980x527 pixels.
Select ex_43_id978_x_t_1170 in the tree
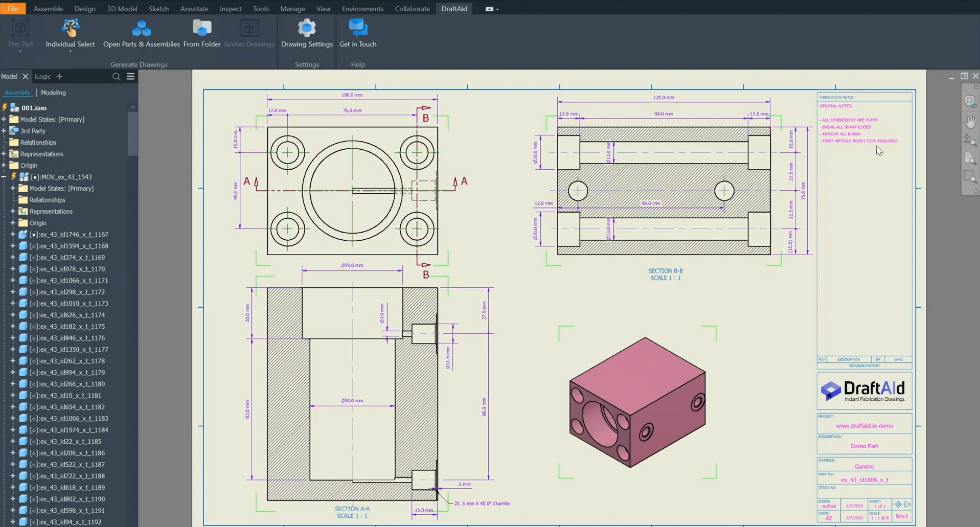coord(69,269)
